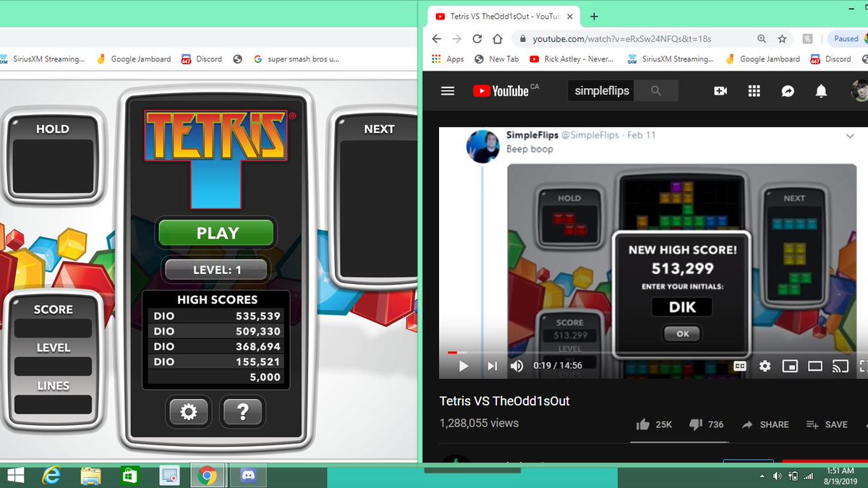Click the youtube.com address bar
Viewport: 868px width, 488px height.
(x=629, y=39)
